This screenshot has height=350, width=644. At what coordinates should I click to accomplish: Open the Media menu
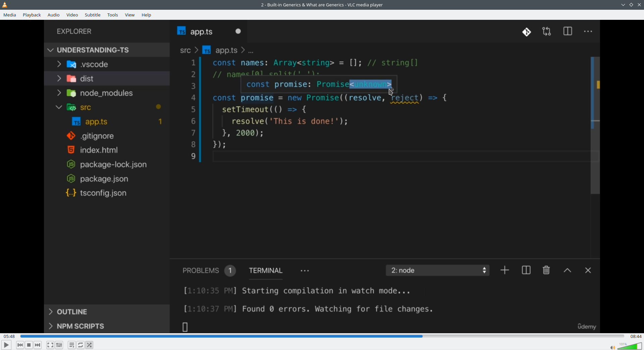point(10,15)
